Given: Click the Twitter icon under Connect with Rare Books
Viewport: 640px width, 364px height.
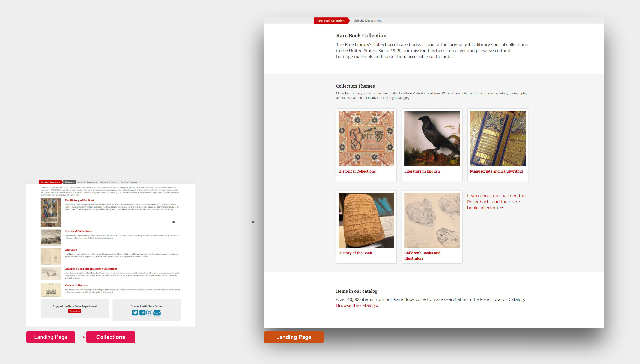Looking at the screenshot, I should [x=135, y=312].
